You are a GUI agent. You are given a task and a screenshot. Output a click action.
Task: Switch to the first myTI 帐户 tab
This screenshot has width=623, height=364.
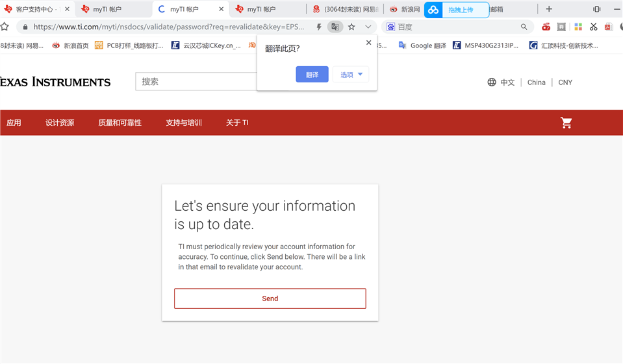click(113, 8)
